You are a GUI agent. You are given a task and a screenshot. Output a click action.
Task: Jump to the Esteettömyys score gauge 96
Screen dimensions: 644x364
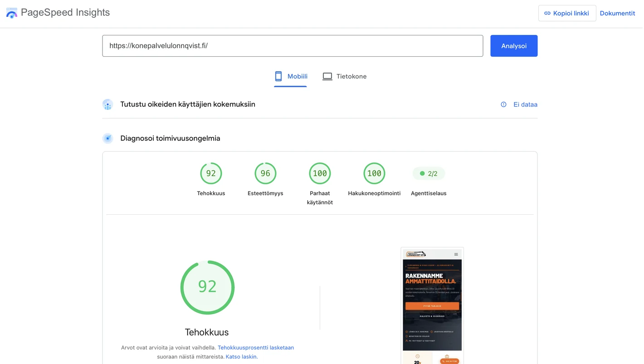point(265,173)
